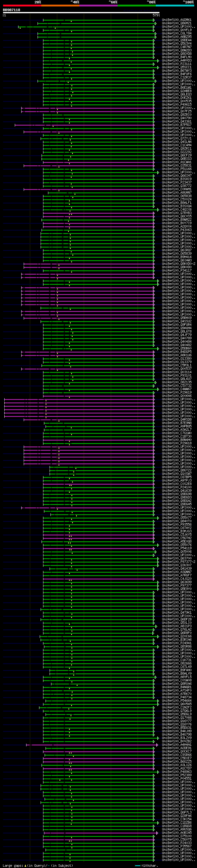Image resolution: width=197 pixels, height=868 pixels.
Task: Select hit UniRef100_P49615
Action: click(177, 104)
